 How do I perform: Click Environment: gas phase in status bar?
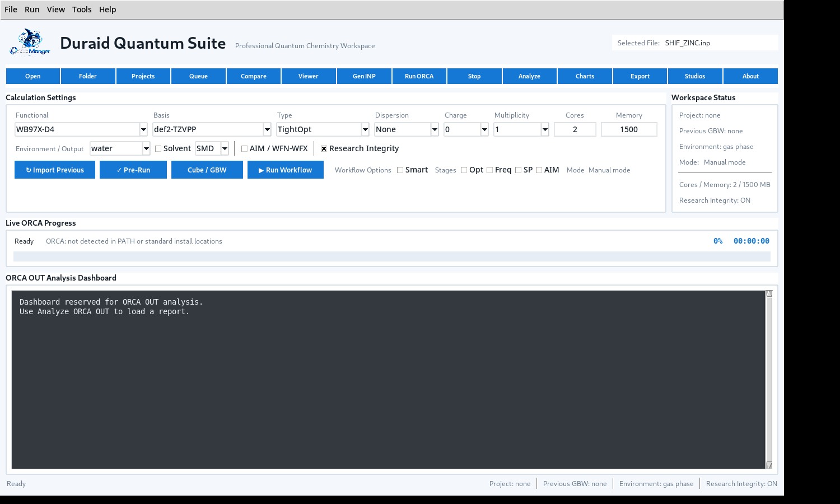click(x=656, y=484)
